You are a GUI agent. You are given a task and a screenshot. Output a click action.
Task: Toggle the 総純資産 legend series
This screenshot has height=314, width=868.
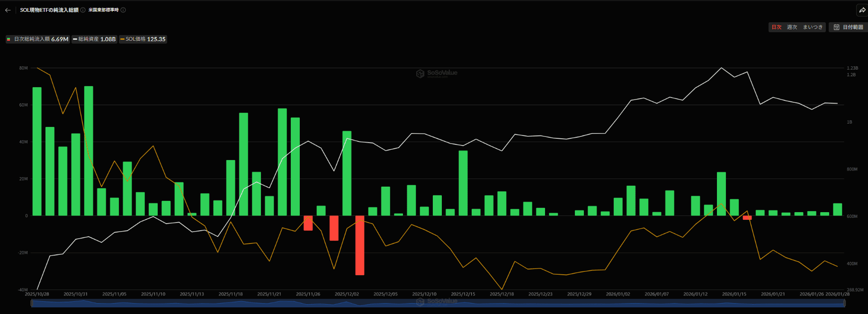[94, 39]
